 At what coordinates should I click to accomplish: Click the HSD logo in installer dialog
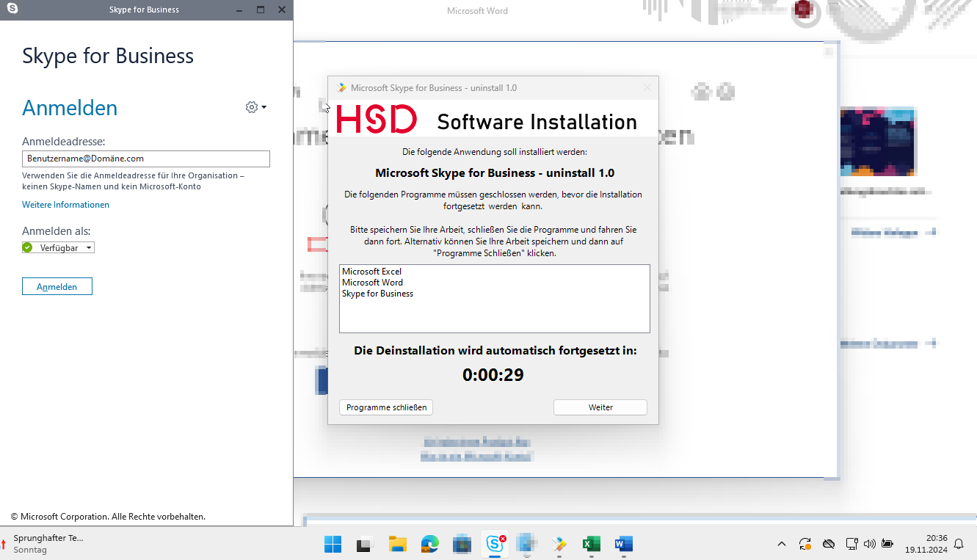(377, 119)
